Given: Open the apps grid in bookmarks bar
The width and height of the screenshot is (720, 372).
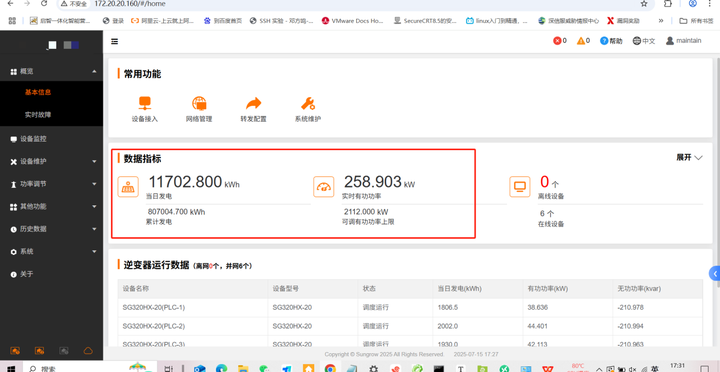Looking at the screenshot, I should click(x=12, y=21).
